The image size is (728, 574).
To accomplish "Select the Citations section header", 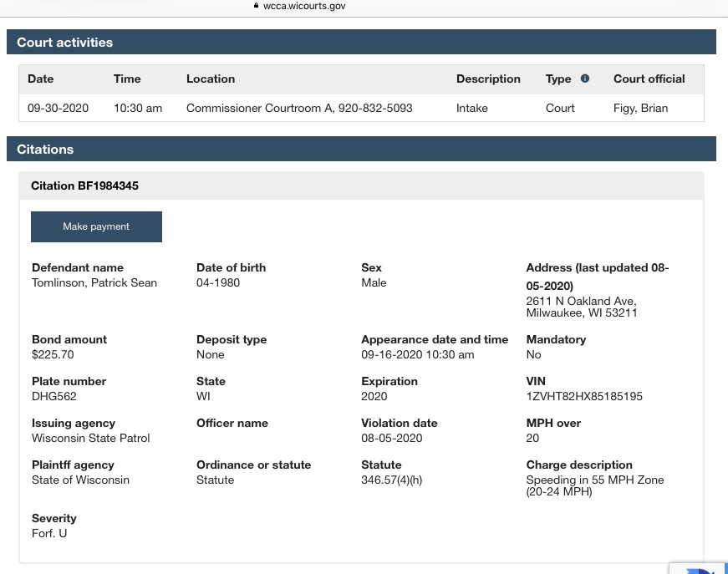I will click(x=361, y=149).
